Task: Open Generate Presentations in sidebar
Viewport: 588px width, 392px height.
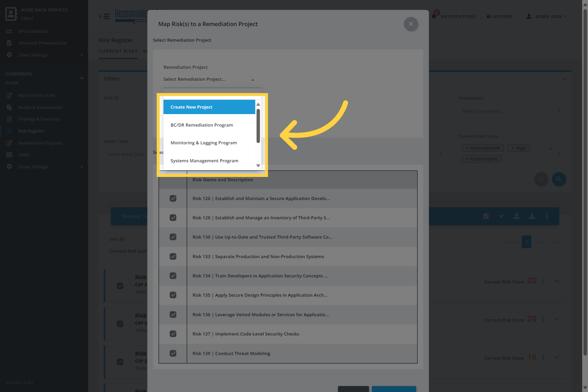Action: coord(42,43)
